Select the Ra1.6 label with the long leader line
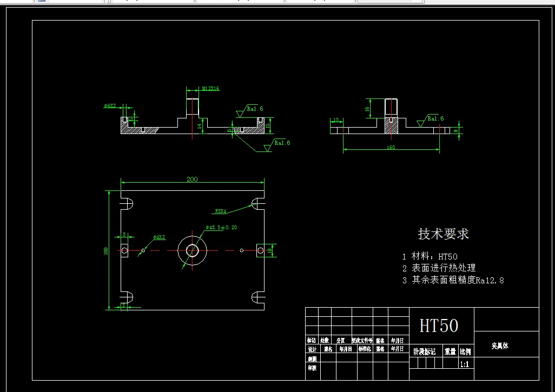Image resolution: width=555 pixels, height=392 pixels. pos(282,143)
